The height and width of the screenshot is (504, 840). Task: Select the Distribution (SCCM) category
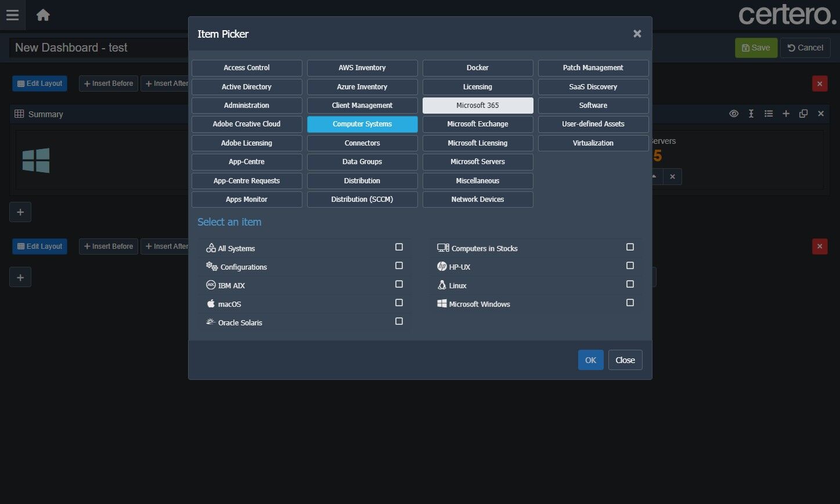tap(362, 200)
